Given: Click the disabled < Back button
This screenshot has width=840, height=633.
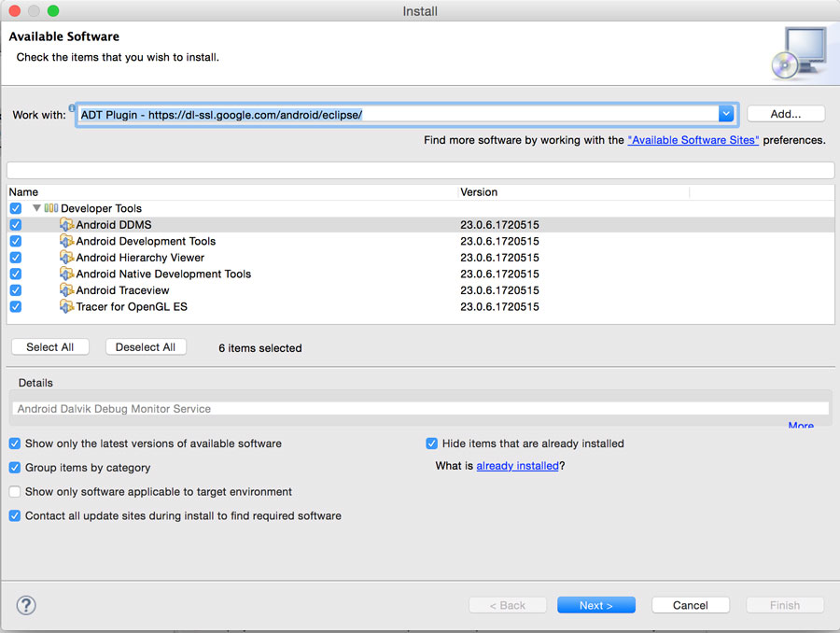Looking at the screenshot, I should (508, 605).
